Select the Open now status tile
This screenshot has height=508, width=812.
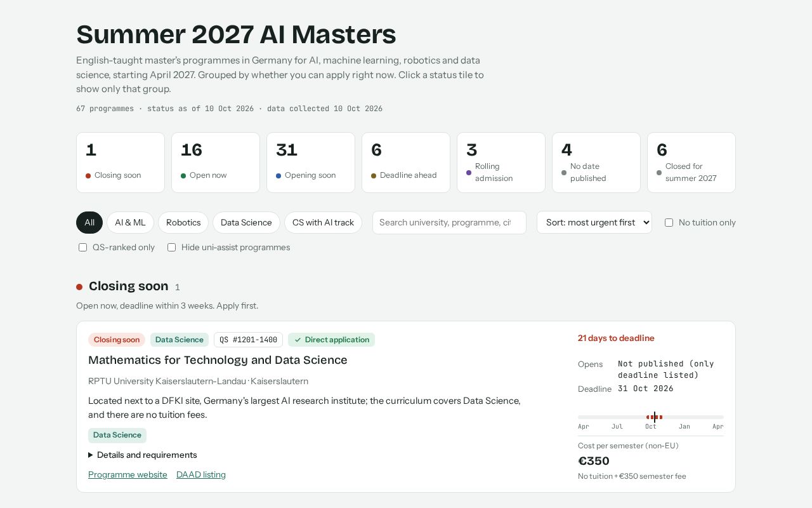coord(216,163)
